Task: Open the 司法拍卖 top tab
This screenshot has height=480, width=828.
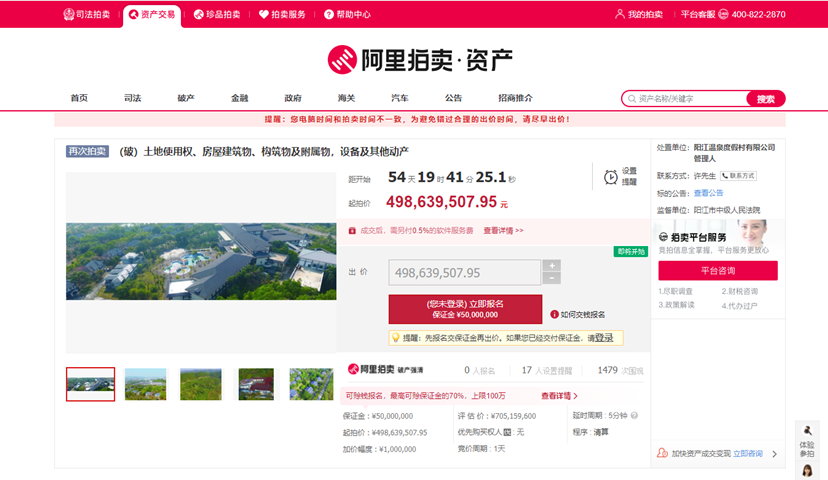Action: coord(87,14)
